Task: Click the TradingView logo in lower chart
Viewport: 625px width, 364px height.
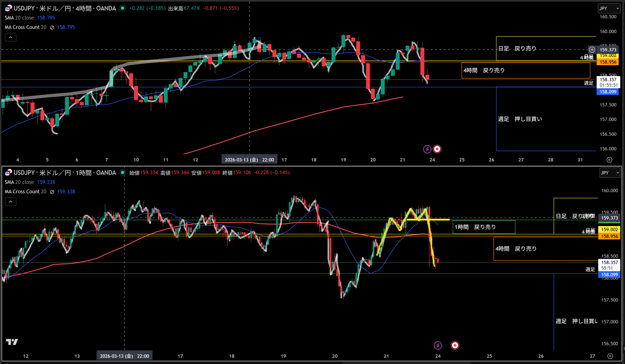Action: [x=12, y=342]
